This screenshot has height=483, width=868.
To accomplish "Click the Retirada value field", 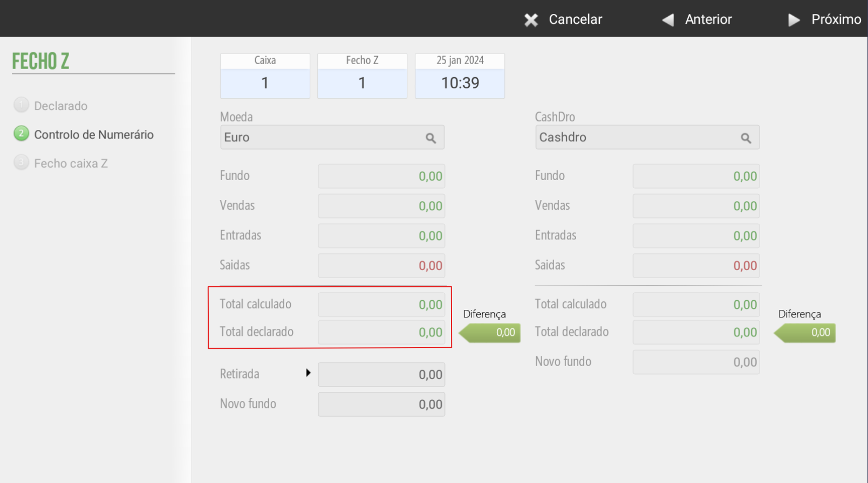I will (381, 375).
